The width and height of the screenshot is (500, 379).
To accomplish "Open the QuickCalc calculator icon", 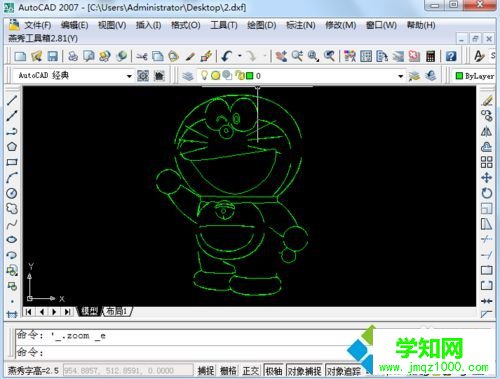I will click(430, 56).
